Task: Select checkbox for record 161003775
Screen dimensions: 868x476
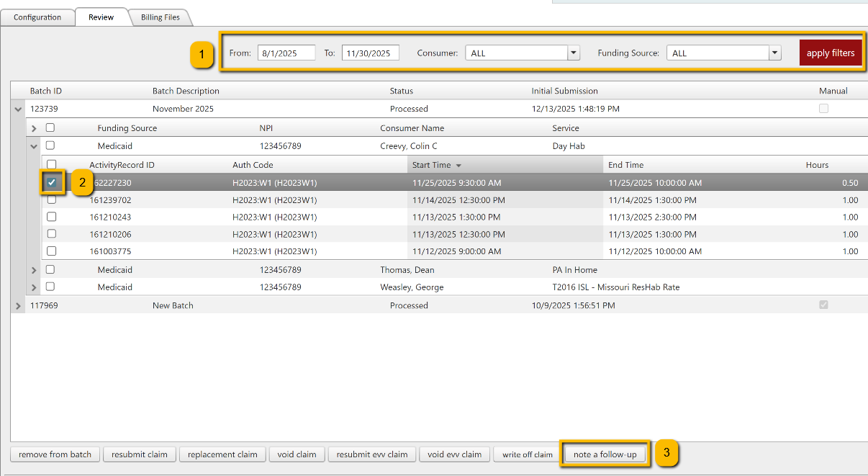Action: (x=52, y=251)
